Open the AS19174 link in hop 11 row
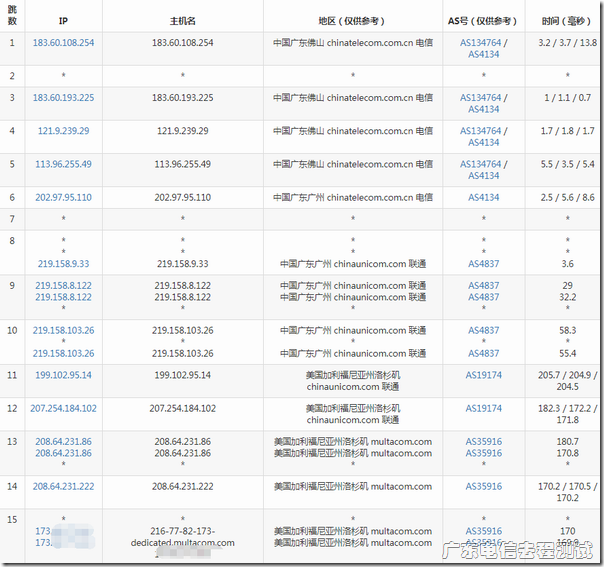 coord(484,375)
